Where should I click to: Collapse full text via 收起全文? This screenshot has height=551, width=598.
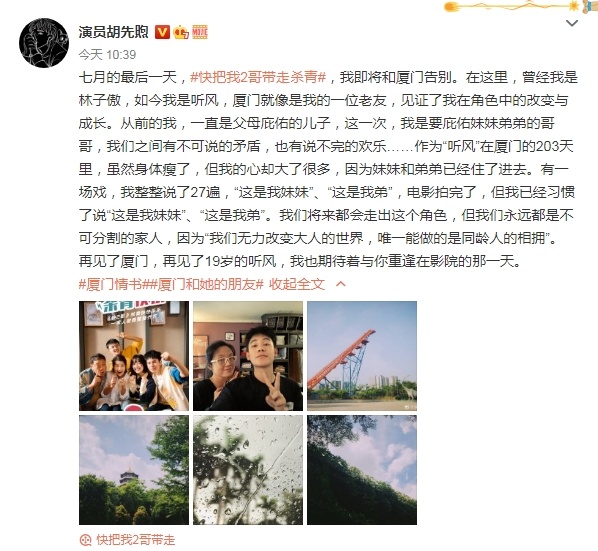coord(297,284)
